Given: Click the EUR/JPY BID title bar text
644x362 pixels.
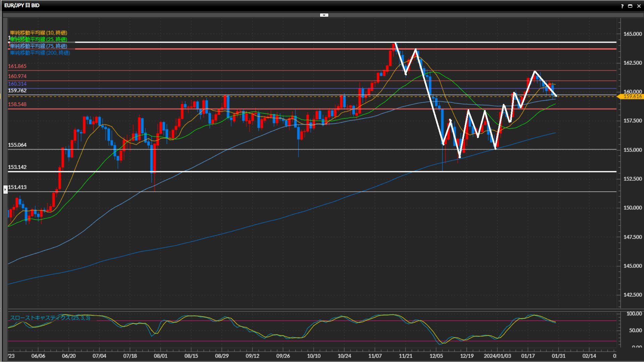Looking at the screenshot, I should (22, 5).
